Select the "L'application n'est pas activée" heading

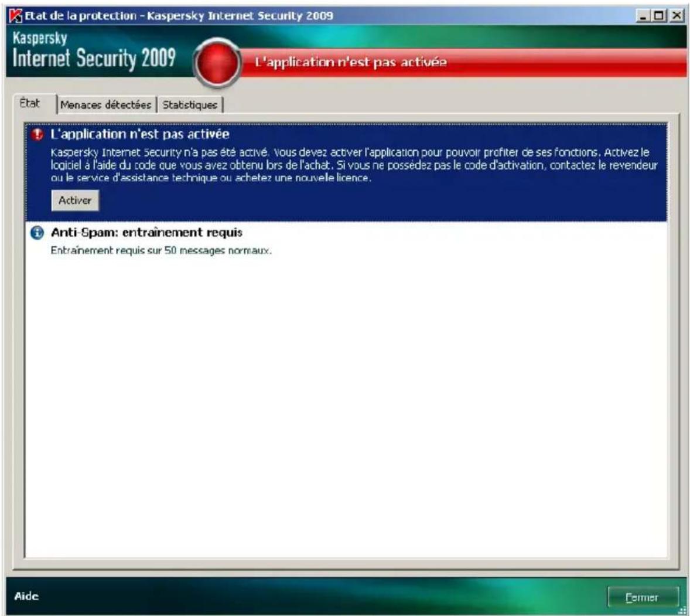[x=140, y=134]
